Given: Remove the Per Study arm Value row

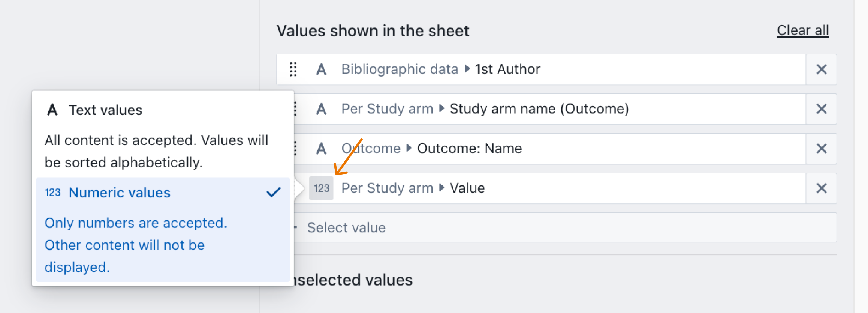Looking at the screenshot, I should pos(821,188).
